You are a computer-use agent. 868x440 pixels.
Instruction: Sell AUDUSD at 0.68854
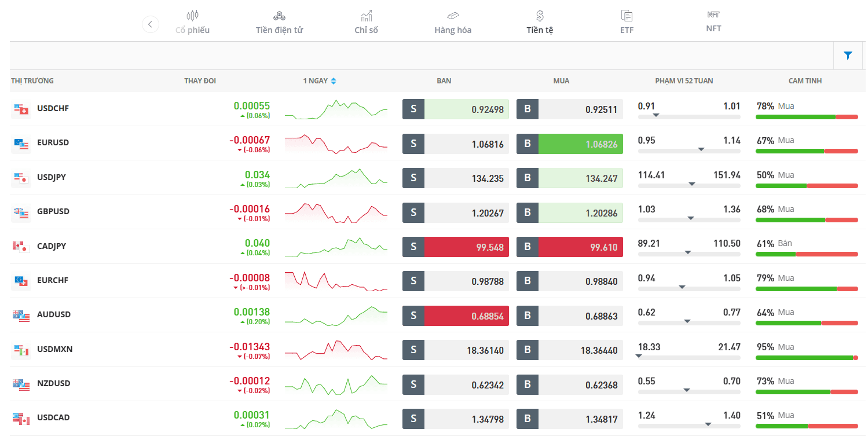456,316
